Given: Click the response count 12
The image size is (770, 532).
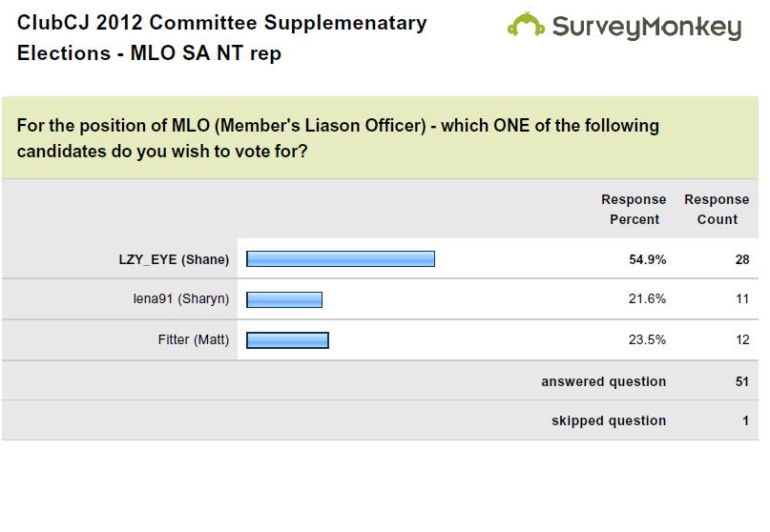Looking at the screenshot, I should [742, 339].
